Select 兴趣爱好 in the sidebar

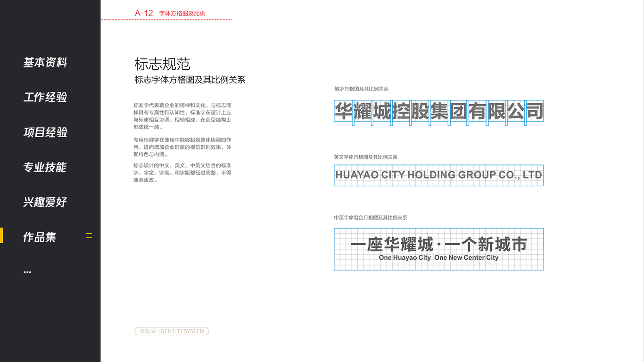coord(45,202)
